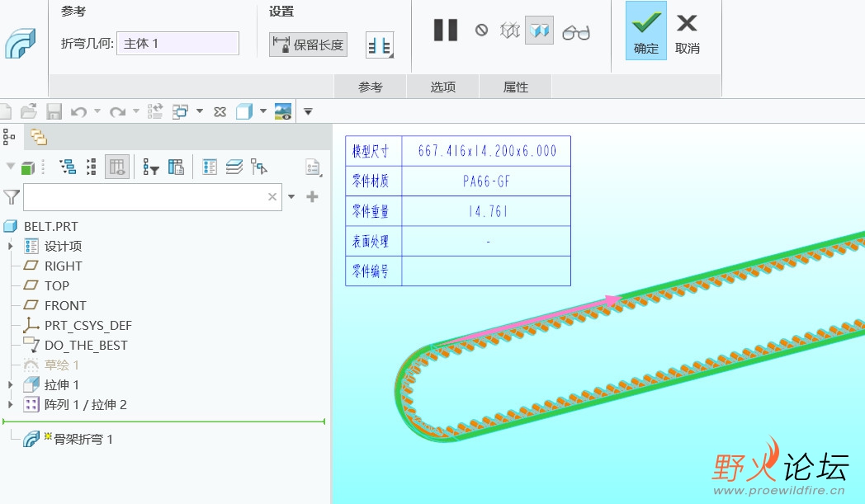Click the scene landscape eye icon

tap(283, 111)
